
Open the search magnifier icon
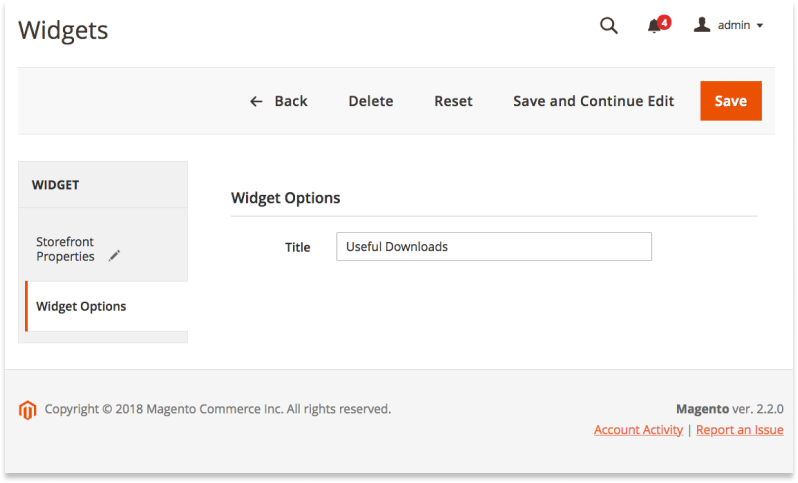point(608,25)
